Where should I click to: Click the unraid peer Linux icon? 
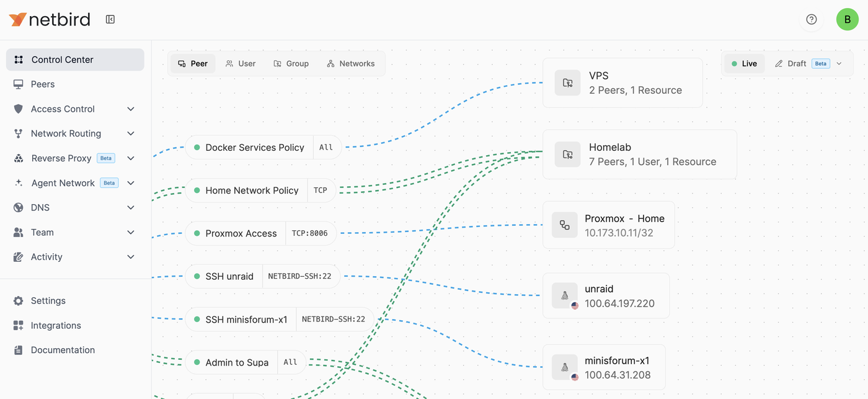tap(564, 296)
